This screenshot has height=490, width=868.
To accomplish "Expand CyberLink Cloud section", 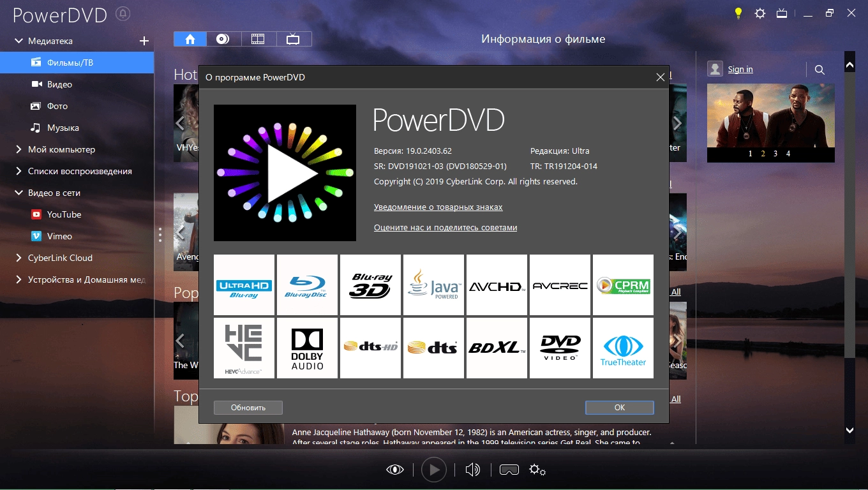I will (x=19, y=258).
